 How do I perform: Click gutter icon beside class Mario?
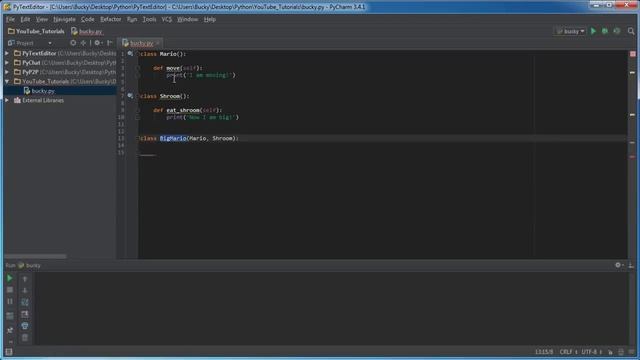coord(130,54)
